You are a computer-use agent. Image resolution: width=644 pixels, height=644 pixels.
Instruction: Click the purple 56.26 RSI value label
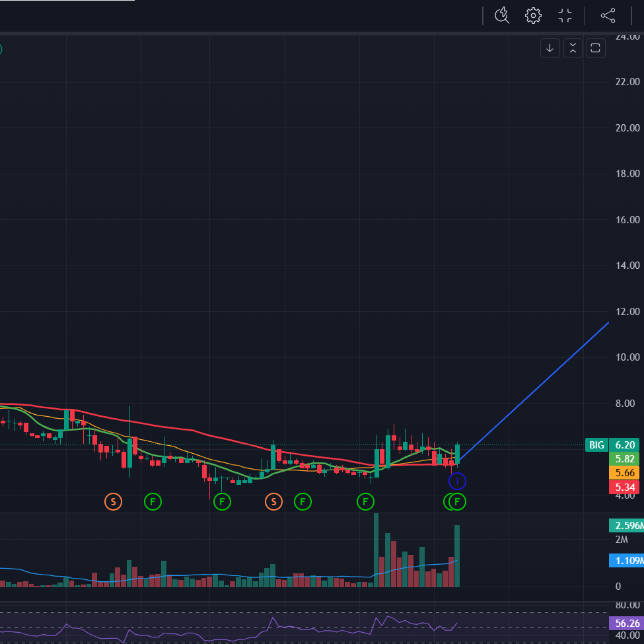click(626, 623)
